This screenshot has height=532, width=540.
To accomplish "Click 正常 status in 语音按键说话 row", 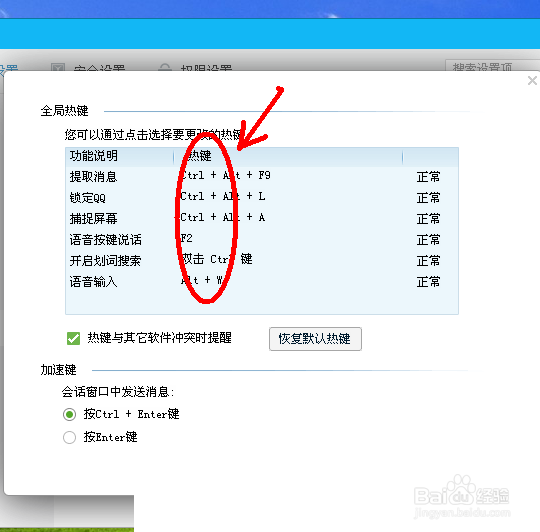I will pos(428,240).
